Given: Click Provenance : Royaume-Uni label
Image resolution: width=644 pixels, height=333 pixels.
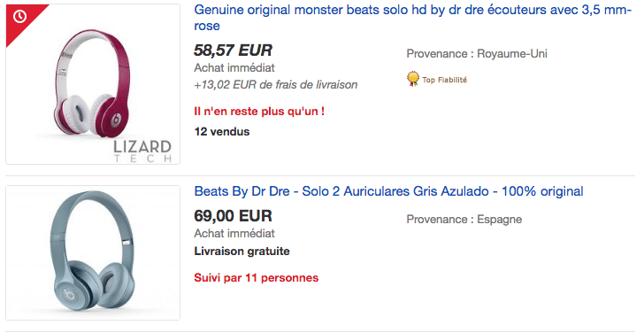Looking at the screenshot, I should point(477,54).
